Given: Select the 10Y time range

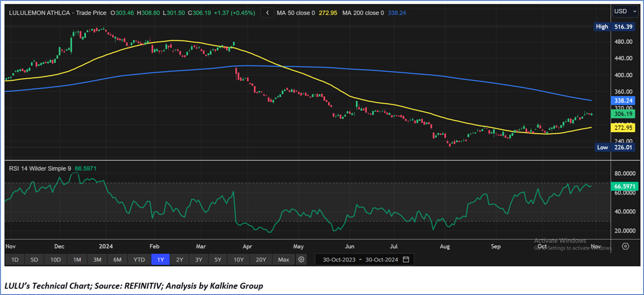Looking at the screenshot, I should pyautogui.click(x=239, y=260).
